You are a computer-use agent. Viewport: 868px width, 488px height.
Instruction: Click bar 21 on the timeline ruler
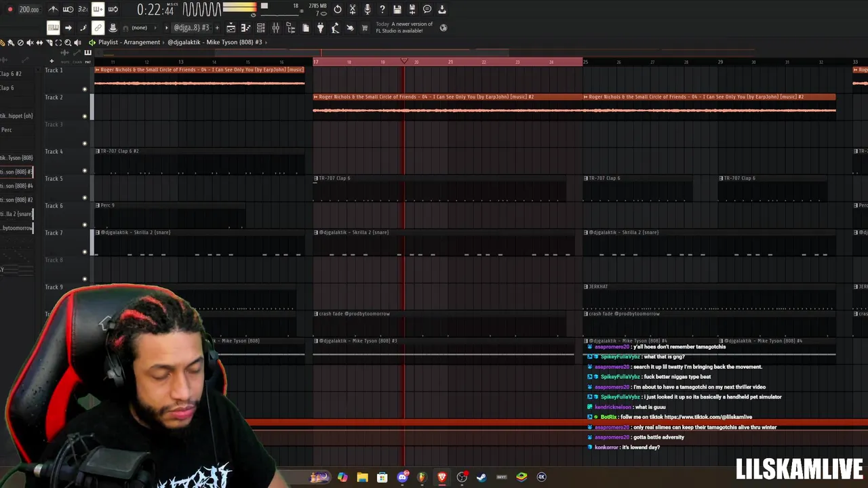[x=450, y=62]
